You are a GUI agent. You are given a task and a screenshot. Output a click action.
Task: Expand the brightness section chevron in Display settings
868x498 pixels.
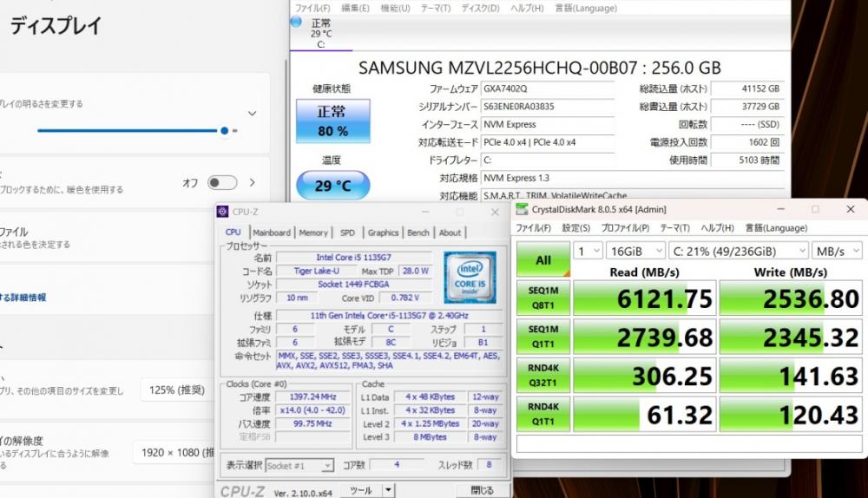click(252, 114)
